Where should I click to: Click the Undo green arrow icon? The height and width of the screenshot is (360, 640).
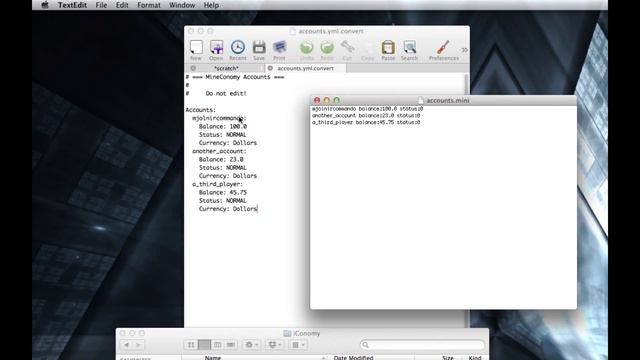pos(307,48)
